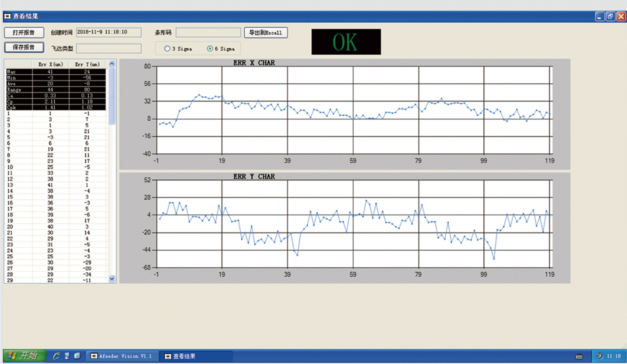Close the 查看结果 window
Viewport: 627px width, 364px height.
[621, 17]
